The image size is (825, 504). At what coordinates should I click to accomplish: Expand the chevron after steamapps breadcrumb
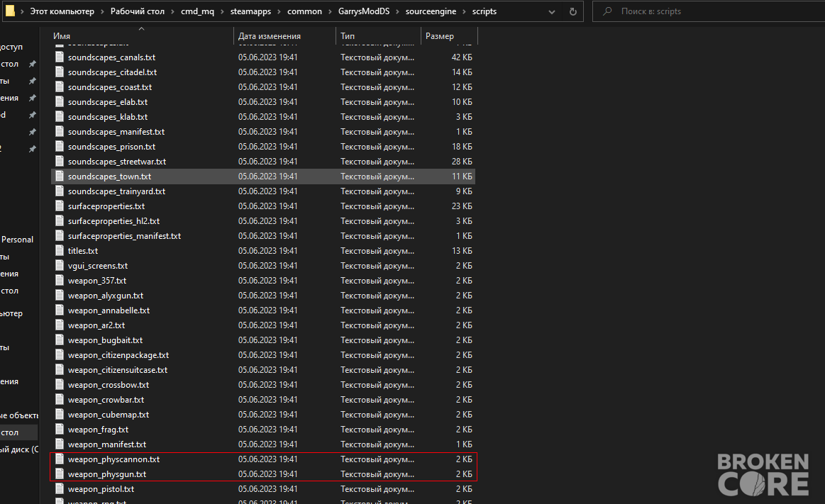click(x=279, y=11)
